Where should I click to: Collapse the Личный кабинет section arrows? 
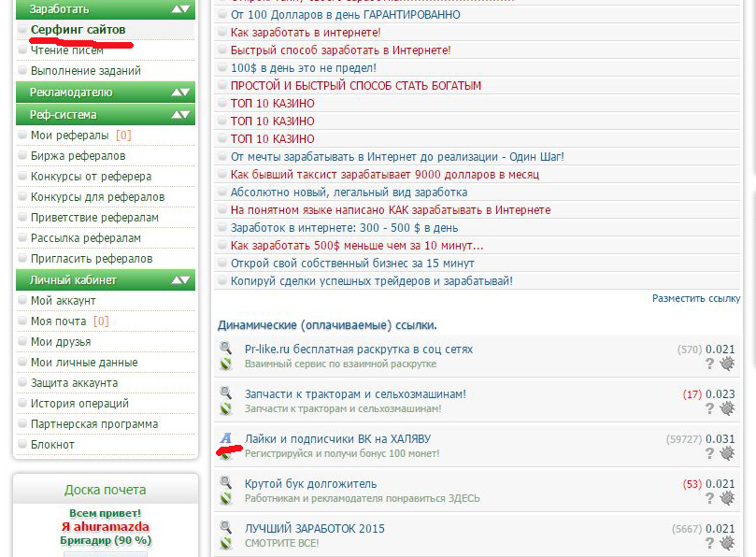(x=180, y=280)
